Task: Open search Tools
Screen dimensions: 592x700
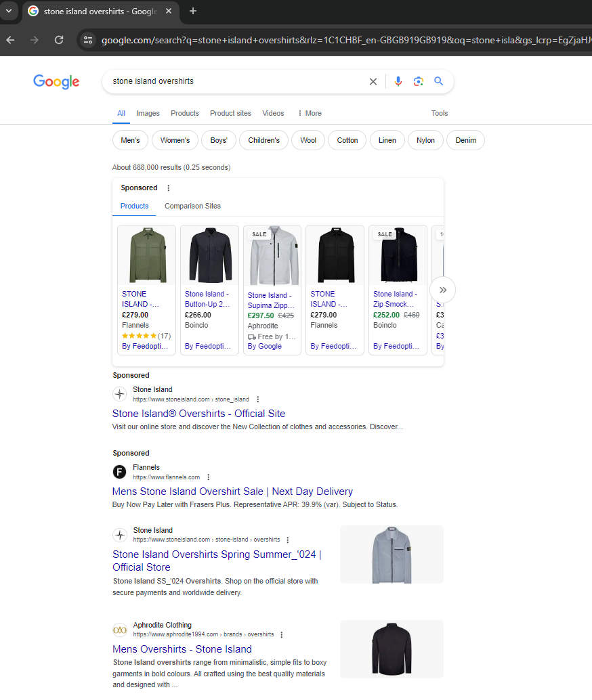Action: click(440, 113)
